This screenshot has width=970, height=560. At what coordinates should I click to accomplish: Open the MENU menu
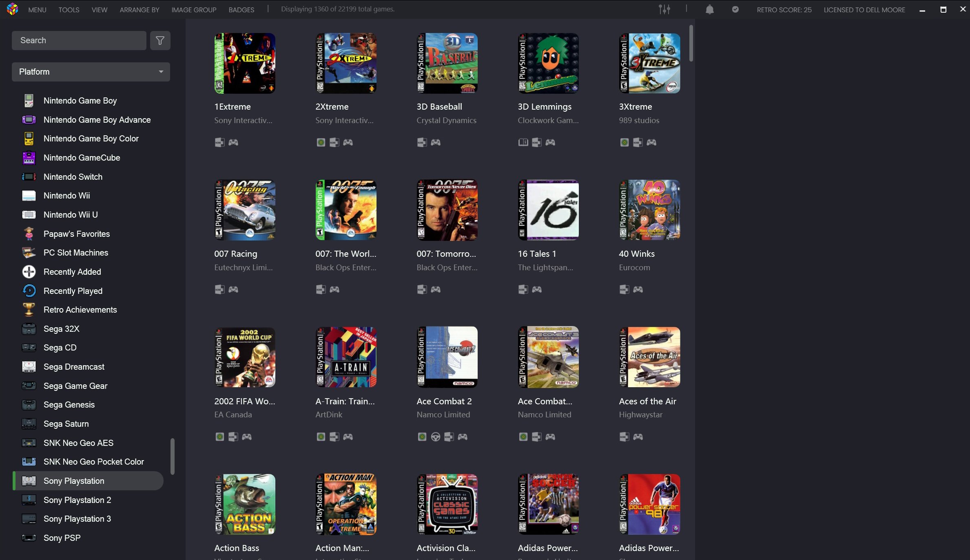(x=37, y=9)
